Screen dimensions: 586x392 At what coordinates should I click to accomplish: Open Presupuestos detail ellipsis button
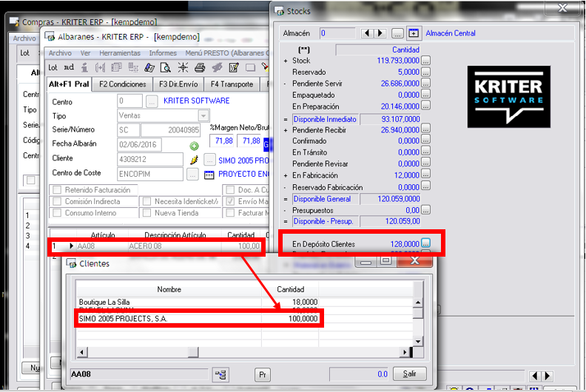425,210
